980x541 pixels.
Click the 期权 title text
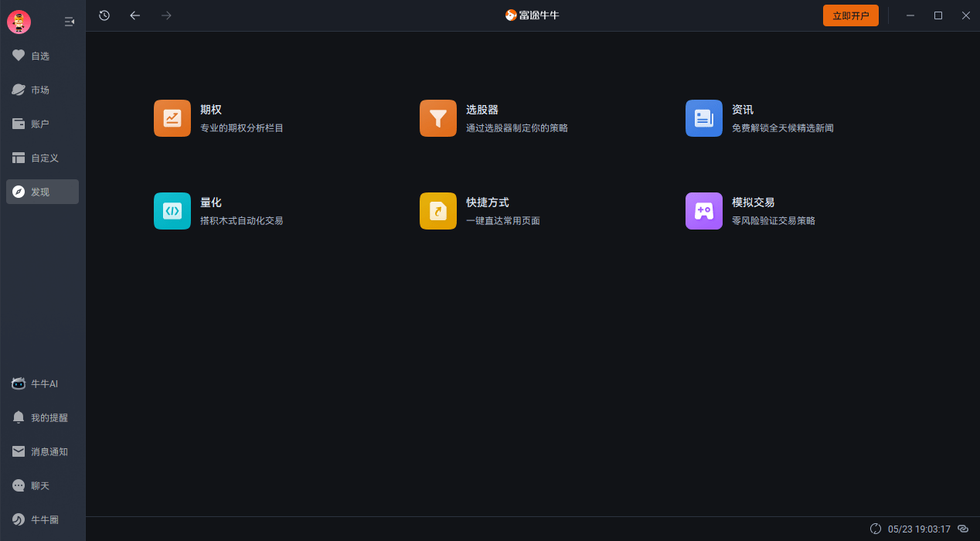[211, 110]
